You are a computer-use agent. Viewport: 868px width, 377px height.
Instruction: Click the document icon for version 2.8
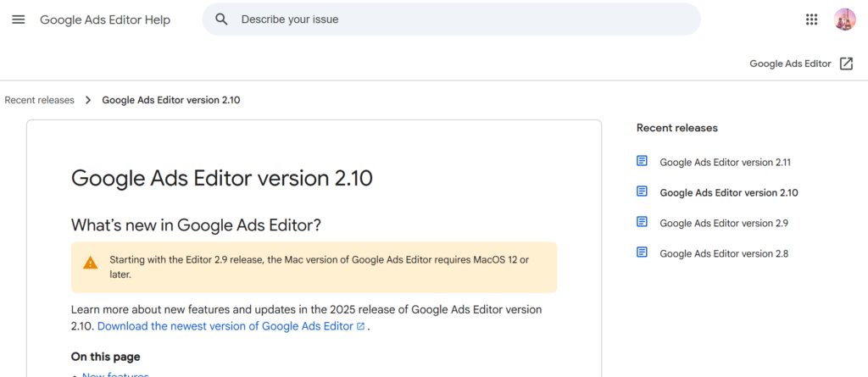(x=642, y=252)
